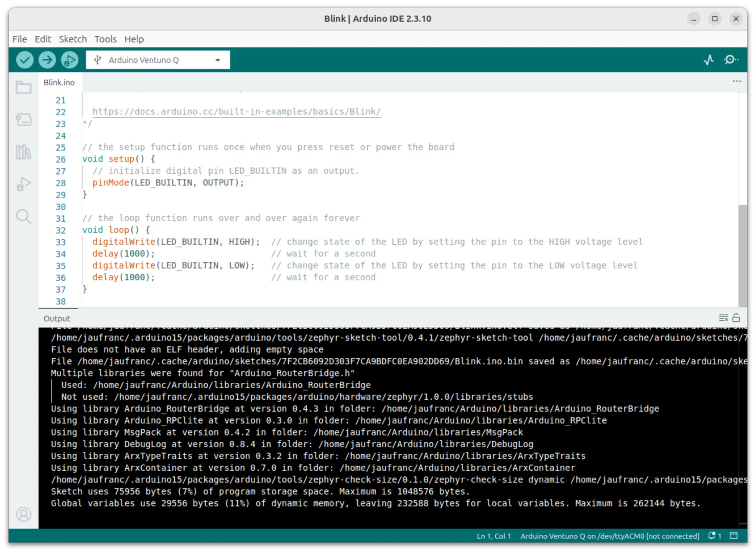This screenshot has width=756, height=553.
Task: Open the Sketchbook folder panel
Action: (x=24, y=88)
